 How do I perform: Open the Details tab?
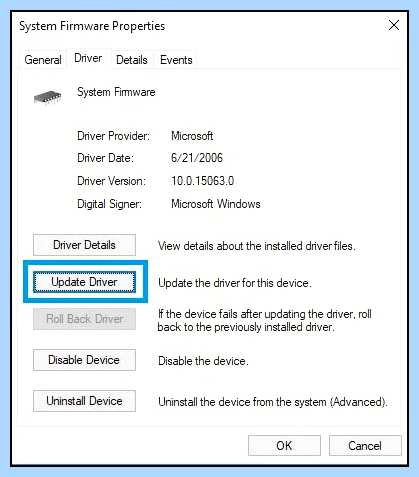click(x=132, y=60)
